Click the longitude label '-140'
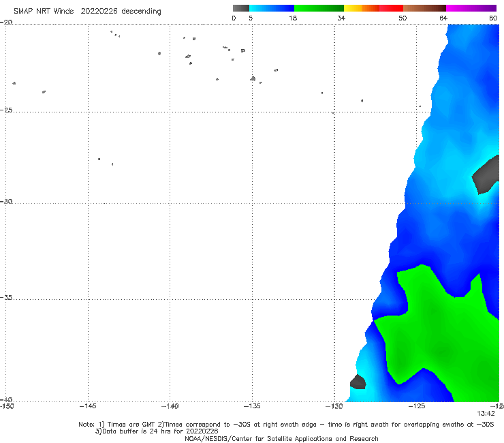Viewport: 504px width, 443px height. point(170,406)
